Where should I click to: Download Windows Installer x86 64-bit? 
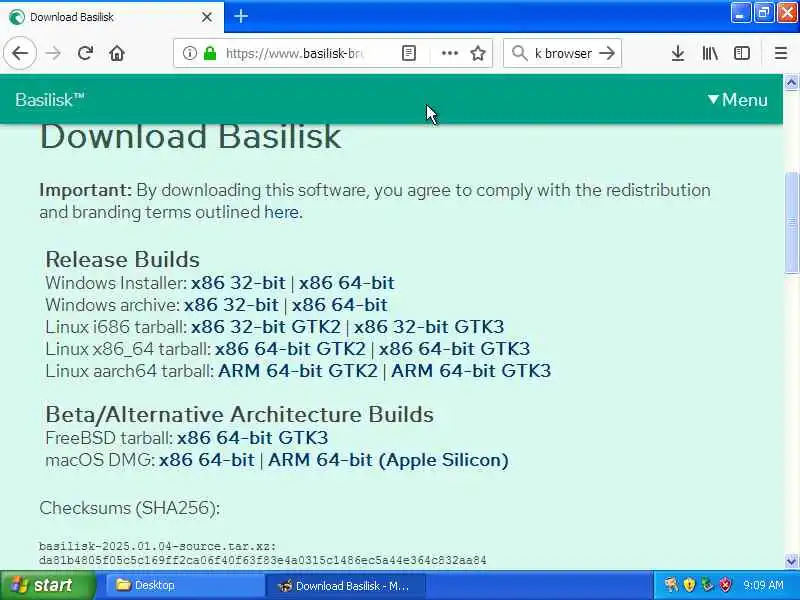(x=346, y=283)
